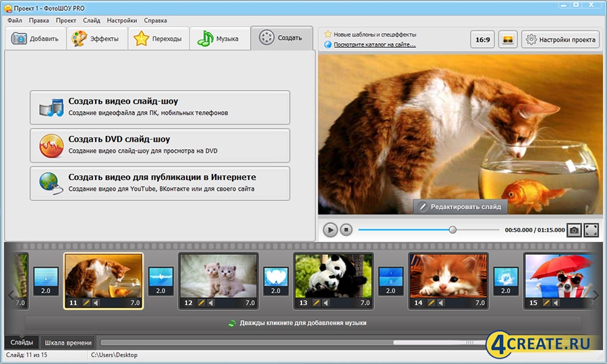
Task: Click the 16:9 aspect ratio button
Action: (x=482, y=40)
